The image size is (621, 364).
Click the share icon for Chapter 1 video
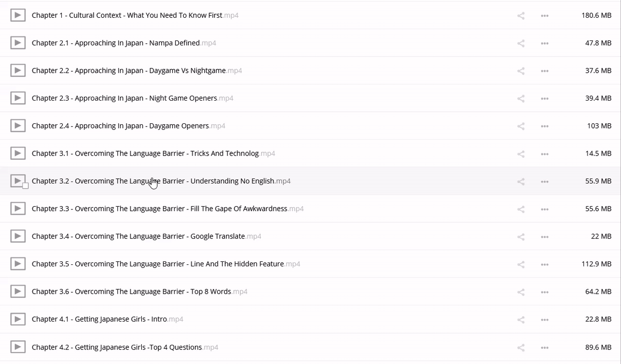pyautogui.click(x=521, y=16)
